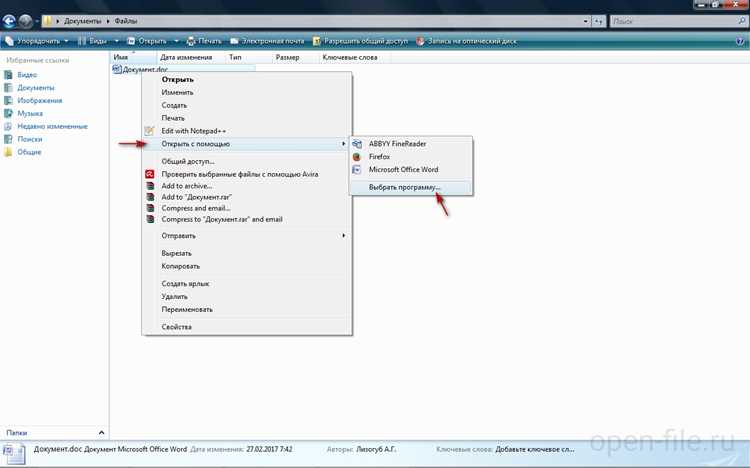Click Электронная почта in the toolbar

point(267,41)
